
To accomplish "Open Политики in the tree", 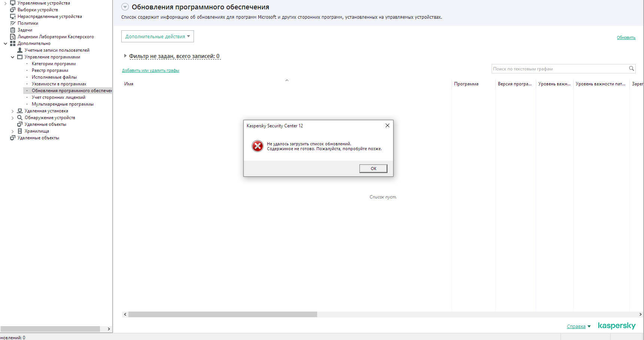I will pyautogui.click(x=28, y=23).
